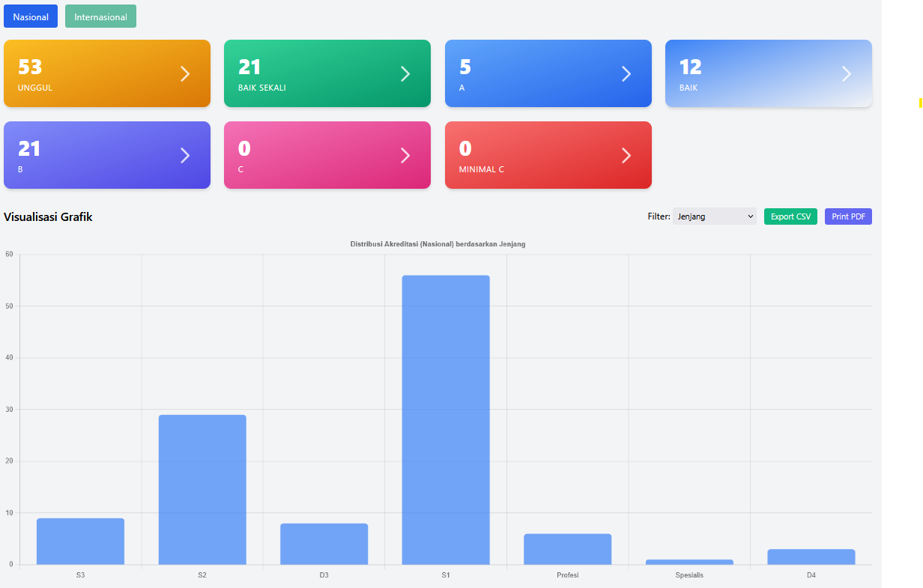
Task: Click the chevron arrow on the B card
Action: click(x=185, y=155)
